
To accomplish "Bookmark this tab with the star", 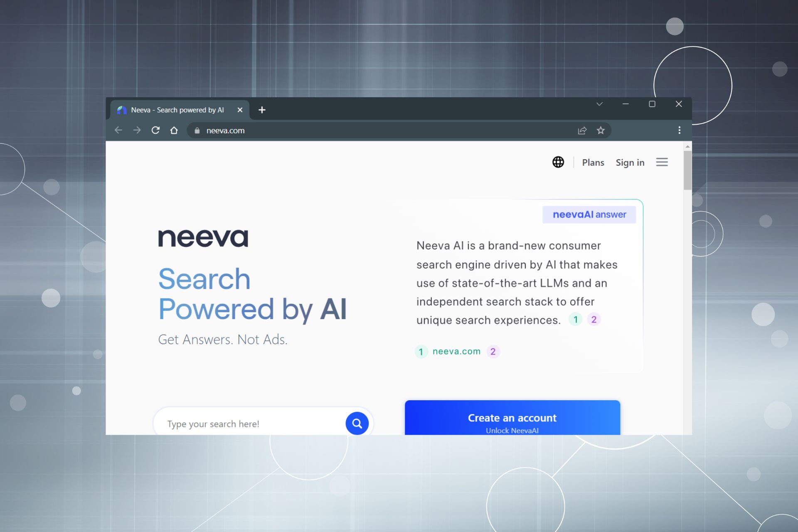I will coord(601,131).
